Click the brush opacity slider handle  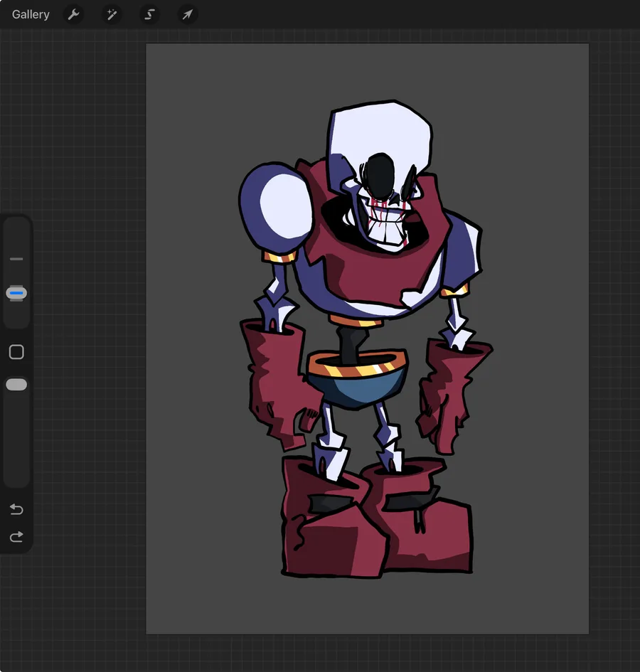pyautogui.click(x=16, y=385)
